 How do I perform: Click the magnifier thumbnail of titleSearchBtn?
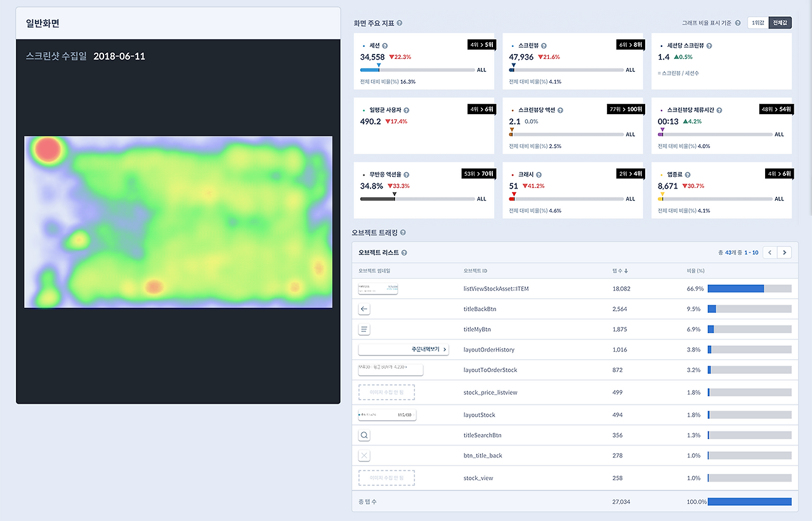click(364, 435)
